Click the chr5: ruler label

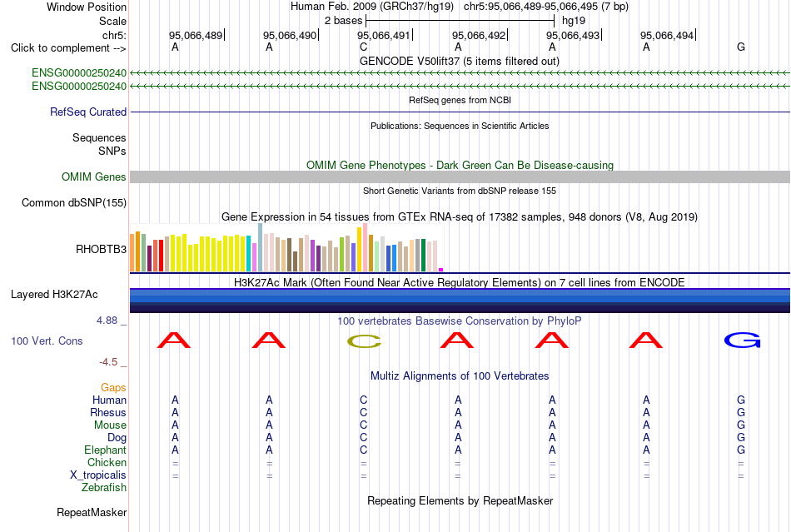[114, 35]
